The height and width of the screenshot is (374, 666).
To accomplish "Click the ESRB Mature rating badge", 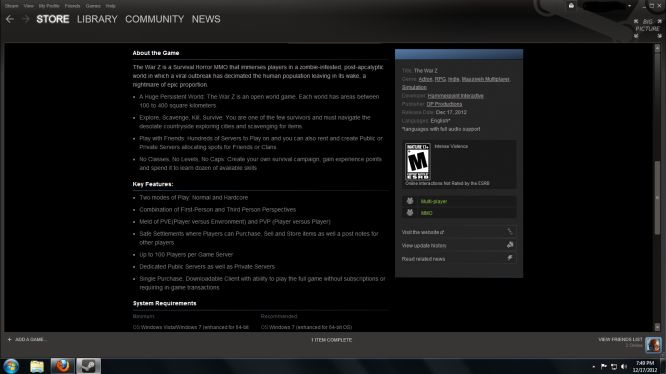I will [x=418, y=161].
